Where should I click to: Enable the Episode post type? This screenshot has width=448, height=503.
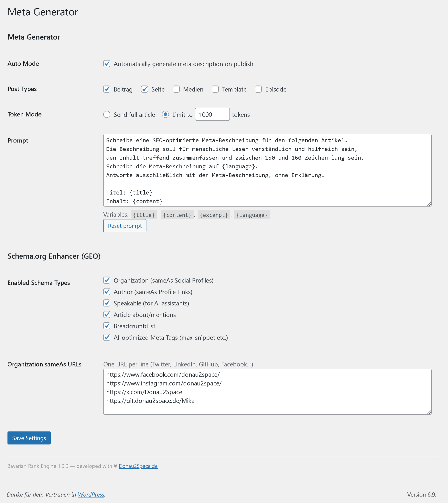[258, 89]
